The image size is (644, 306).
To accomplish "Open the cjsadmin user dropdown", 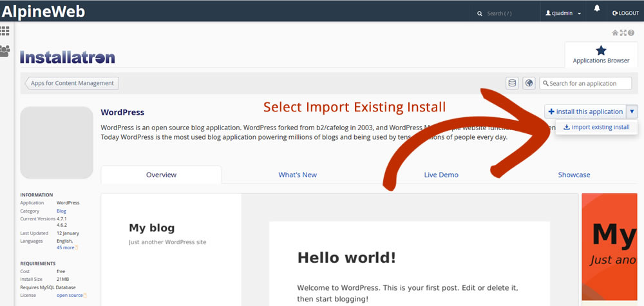I will [563, 13].
